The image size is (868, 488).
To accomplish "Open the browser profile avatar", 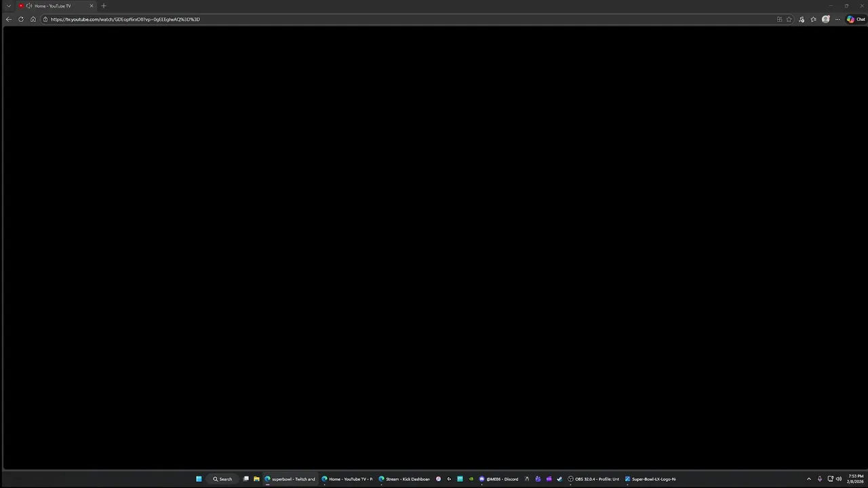I will tap(825, 19).
